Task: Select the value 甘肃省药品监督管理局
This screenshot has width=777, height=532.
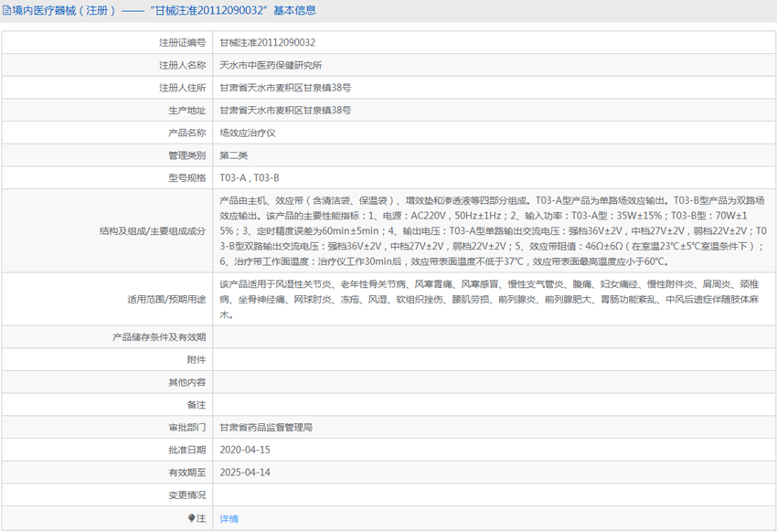Action: click(x=266, y=428)
